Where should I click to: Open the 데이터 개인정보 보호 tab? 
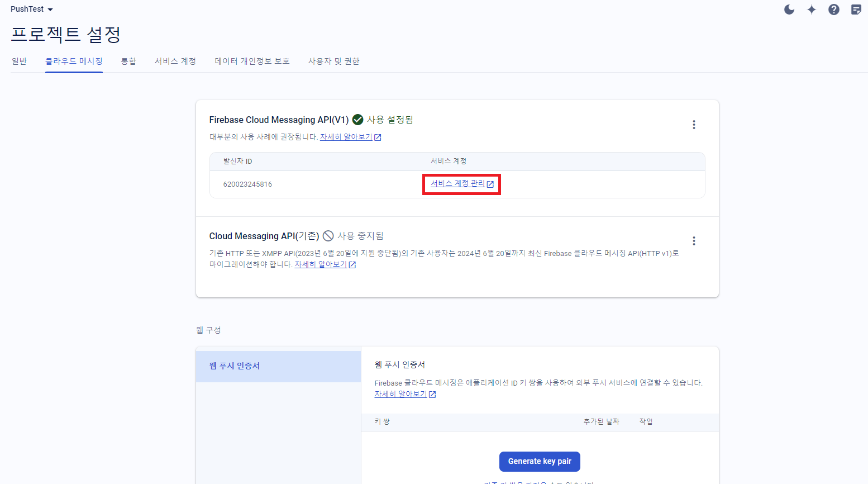[252, 61]
